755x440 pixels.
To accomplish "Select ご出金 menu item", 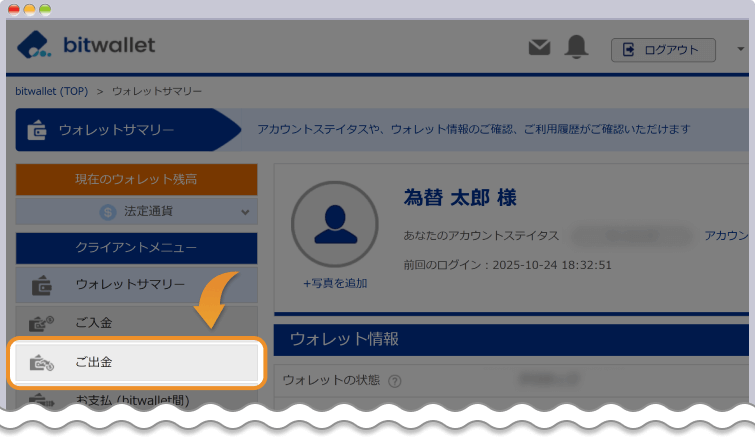I will [x=137, y=362].
